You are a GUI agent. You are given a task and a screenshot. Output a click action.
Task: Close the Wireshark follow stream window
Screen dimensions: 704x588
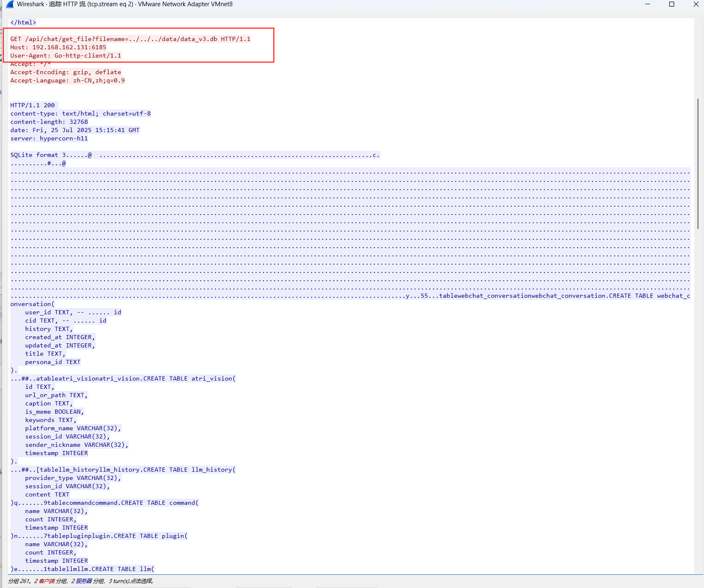pos(696,4)
